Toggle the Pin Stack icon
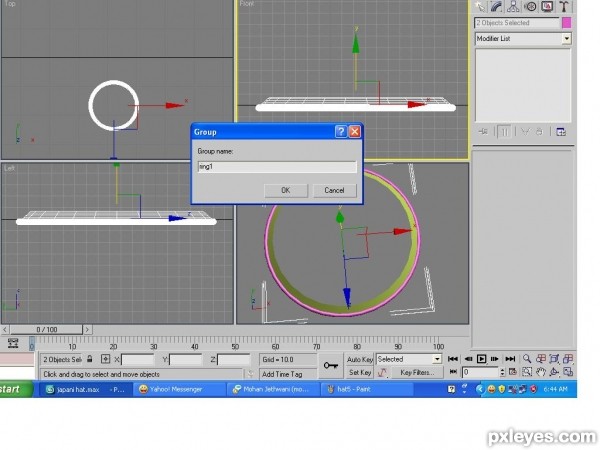The height and width of the screenshot is (450, 600). 483,132
